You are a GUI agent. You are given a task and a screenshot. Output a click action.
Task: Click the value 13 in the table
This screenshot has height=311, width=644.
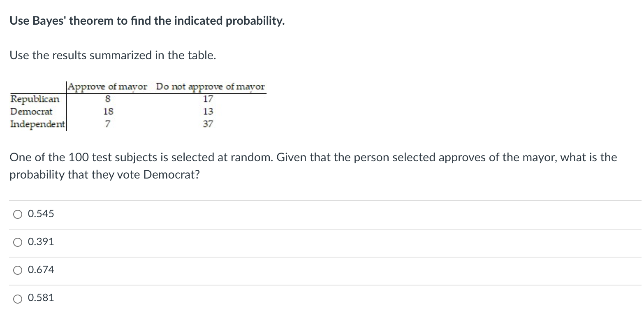tap(208, 111)
